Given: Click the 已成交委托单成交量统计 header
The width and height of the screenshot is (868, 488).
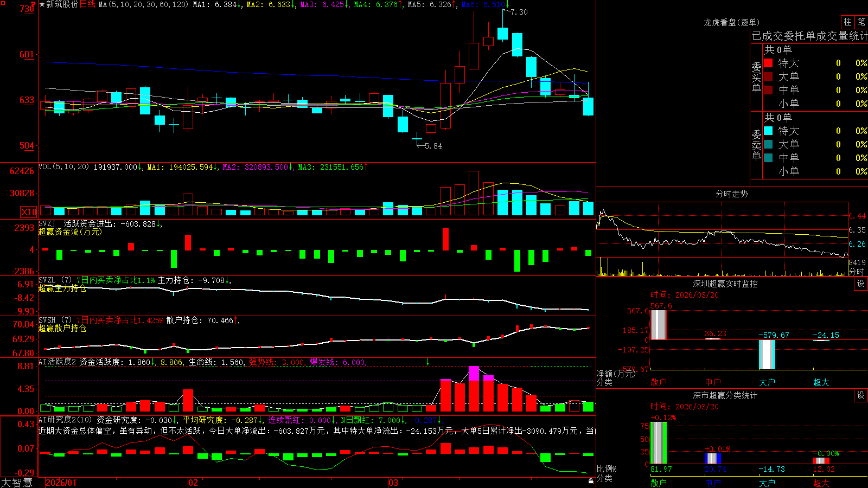Looking at the screenshot, I should (809, 36).
